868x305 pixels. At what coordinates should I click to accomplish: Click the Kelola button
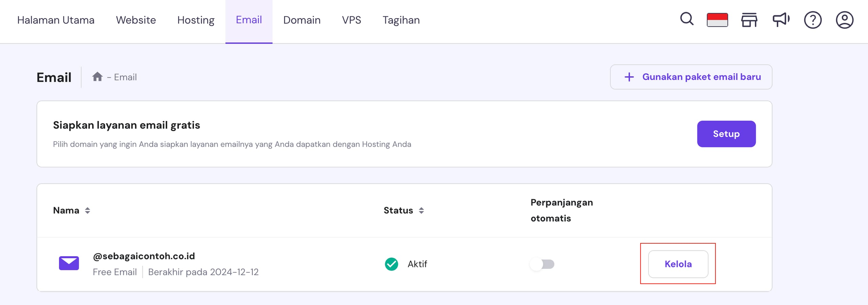[x=678, y=264]
